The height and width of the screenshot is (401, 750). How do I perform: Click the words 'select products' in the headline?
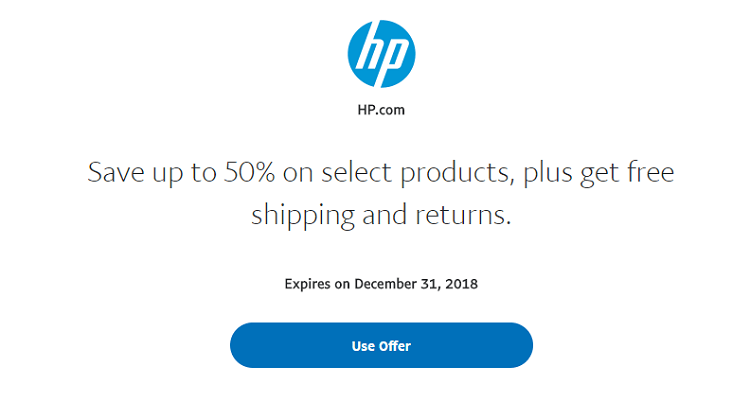coord(415,173)
